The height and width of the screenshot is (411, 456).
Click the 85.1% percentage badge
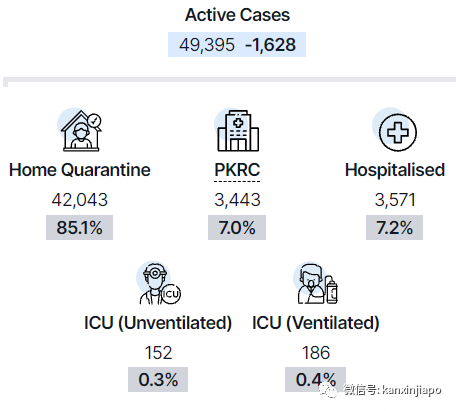(x=79, y=228)
